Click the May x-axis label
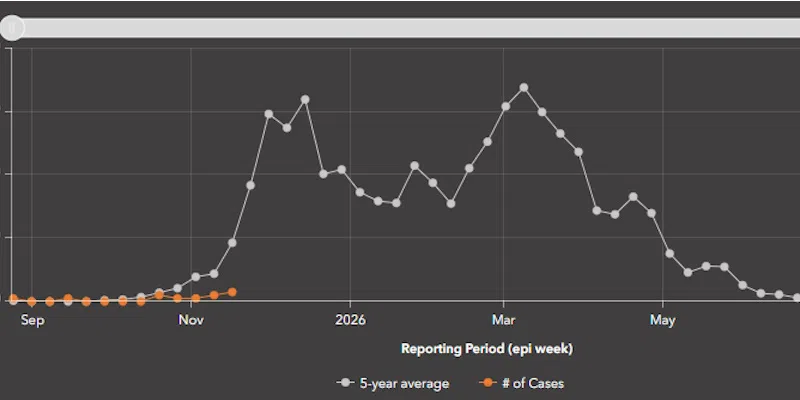The height and width of the screenshot is (400, 800). click(662, 321)
